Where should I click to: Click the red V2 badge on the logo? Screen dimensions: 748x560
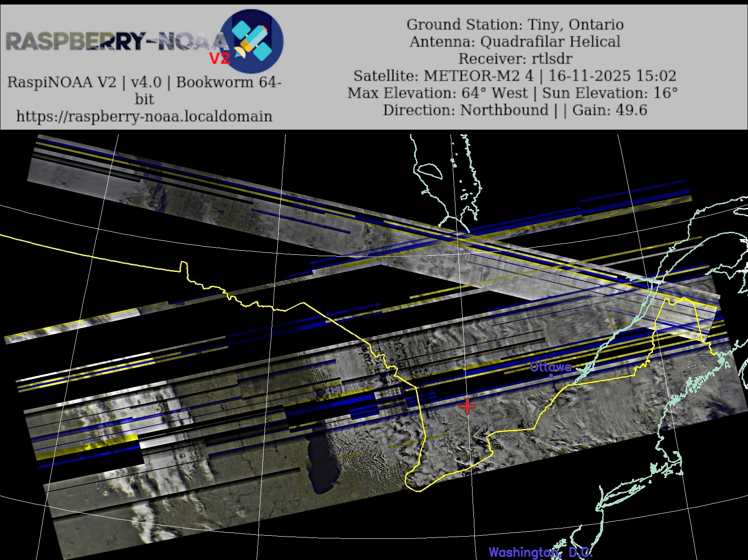click(x=220, y=58)
